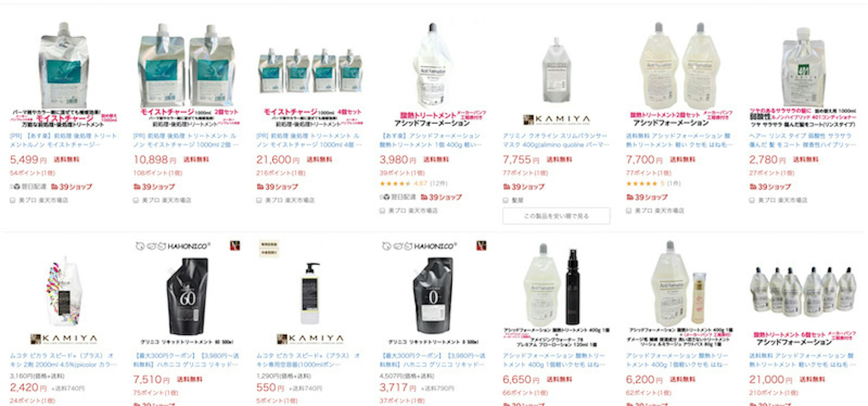Image resolution: width=868 pixels, height=406 pixels.
Task: Click the 39ショップ badge under the 2,780円 item
Action: click(770, 186)
